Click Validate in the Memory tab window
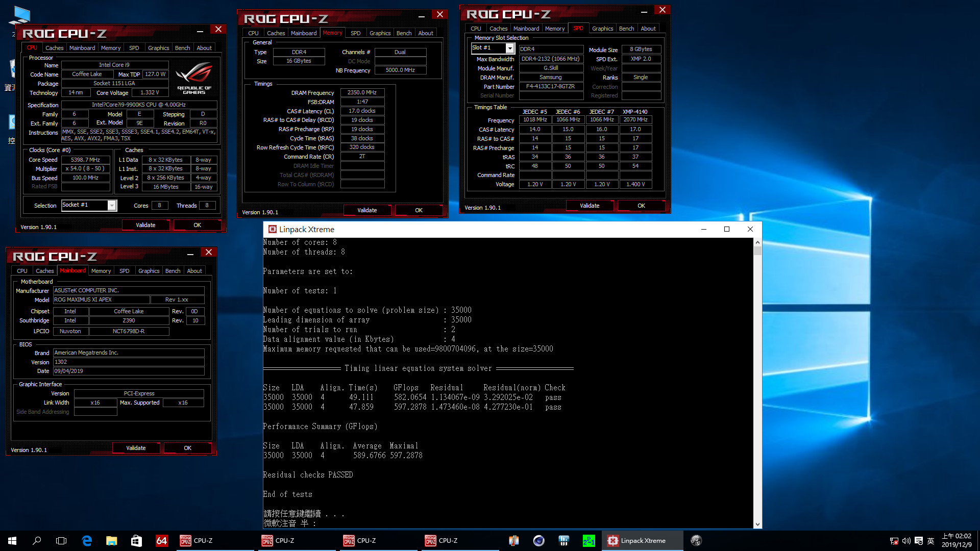The height and width of the screenshot is (551, 980). pos(367,210)
